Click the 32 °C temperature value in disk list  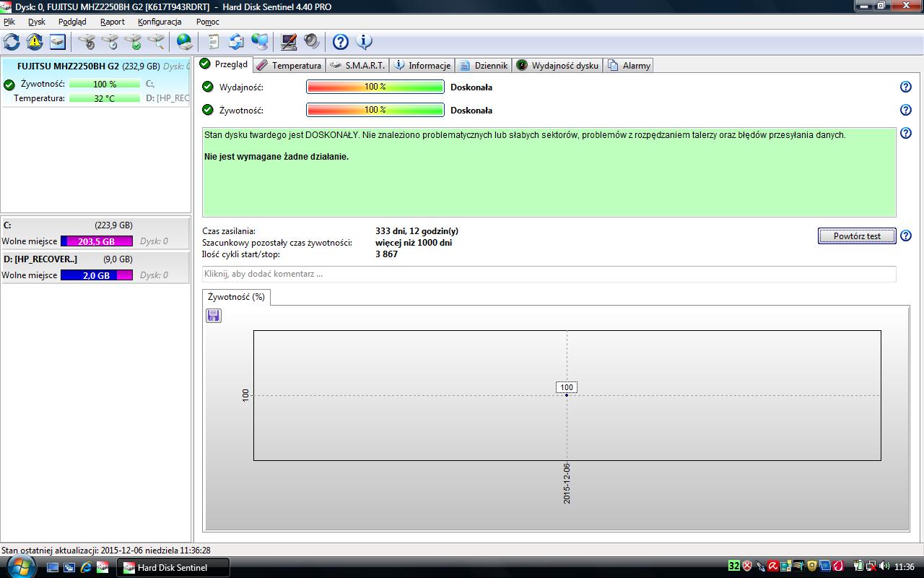[x=105, y=98]
